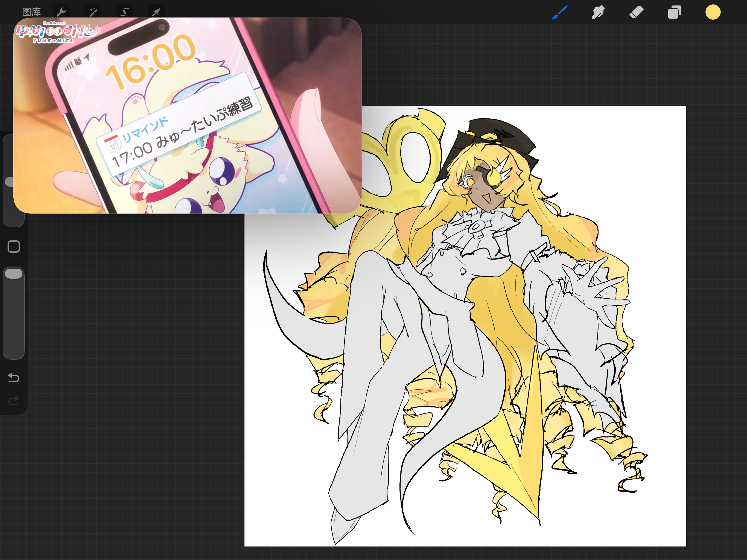Open the Actions wrench menu
The image size is (747, 560).
[61, 12]
